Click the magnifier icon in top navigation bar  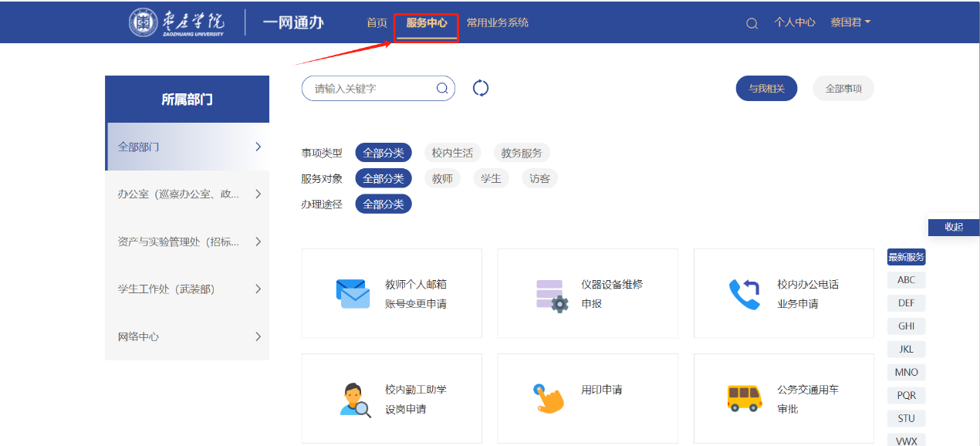[x=752, y=23]
